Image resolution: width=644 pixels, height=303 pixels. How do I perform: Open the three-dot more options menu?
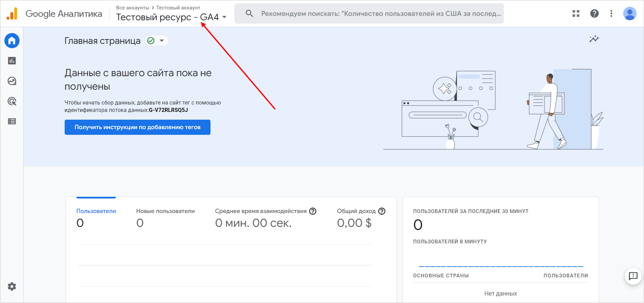[611, 13]
